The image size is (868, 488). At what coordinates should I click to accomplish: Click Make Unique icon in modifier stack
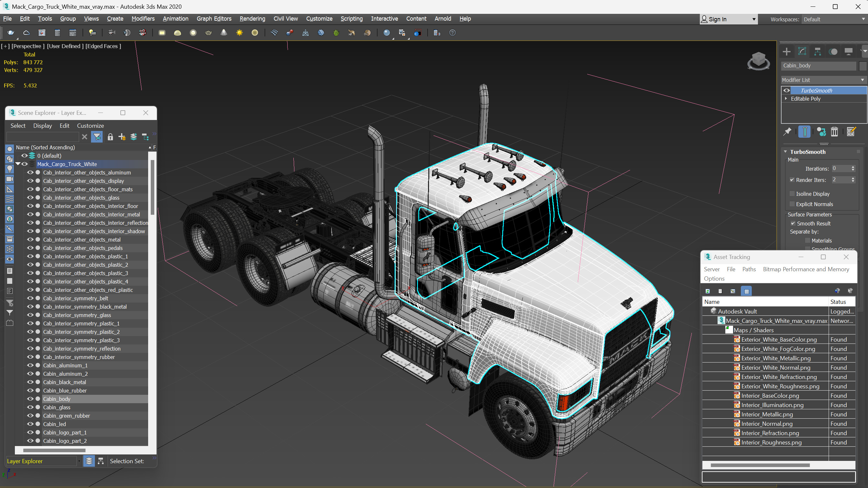coord(821,132)
